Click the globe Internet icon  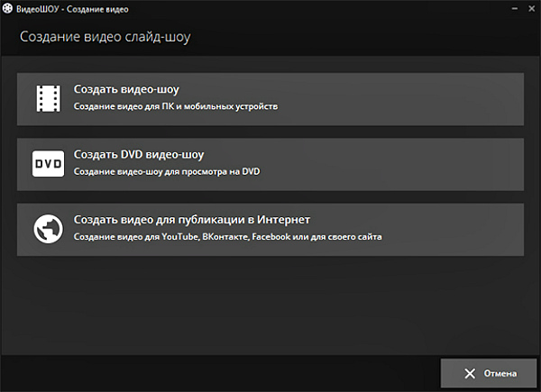tap(47, 229)
